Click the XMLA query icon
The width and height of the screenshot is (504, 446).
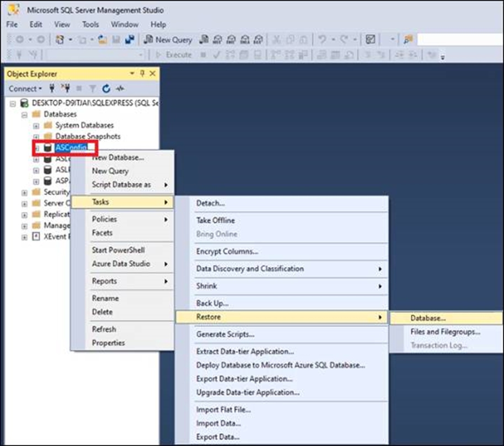[x=245, y=40]
